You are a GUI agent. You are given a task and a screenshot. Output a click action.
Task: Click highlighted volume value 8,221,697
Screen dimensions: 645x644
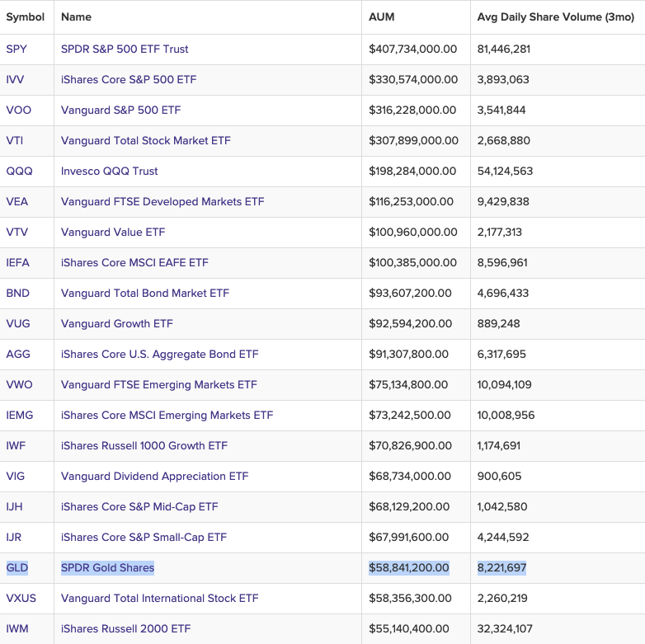coord(501,567)
